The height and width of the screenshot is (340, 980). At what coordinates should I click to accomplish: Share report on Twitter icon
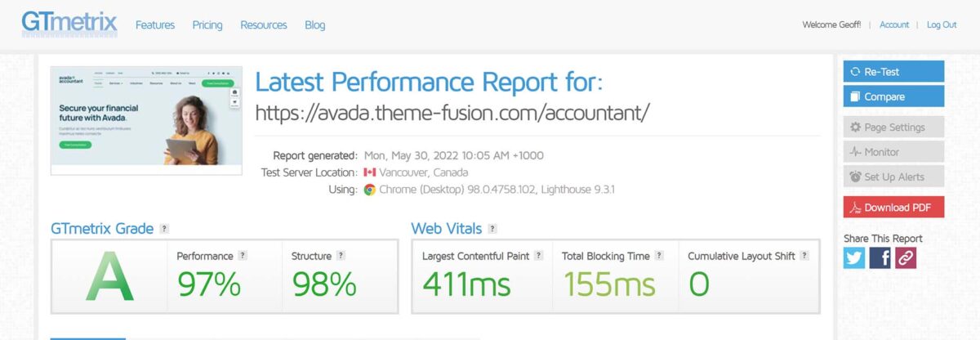pos(854,258)
